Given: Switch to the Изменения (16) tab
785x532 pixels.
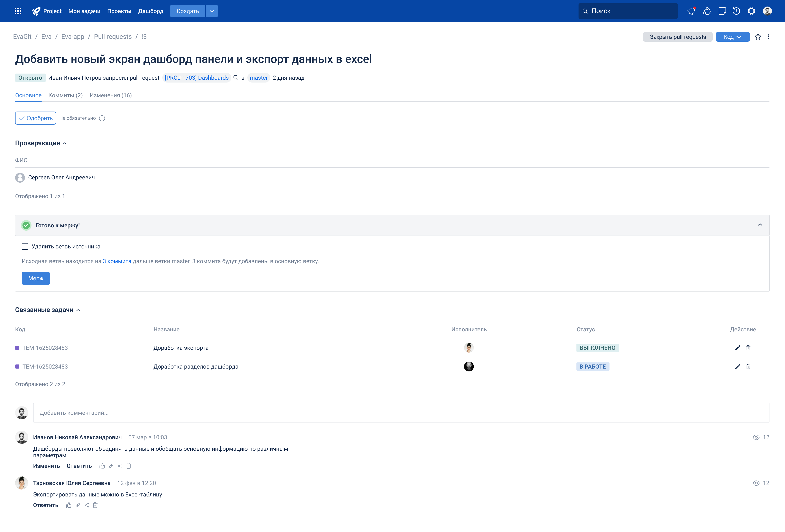Looking at the screenshot, I should pos(111,95).
